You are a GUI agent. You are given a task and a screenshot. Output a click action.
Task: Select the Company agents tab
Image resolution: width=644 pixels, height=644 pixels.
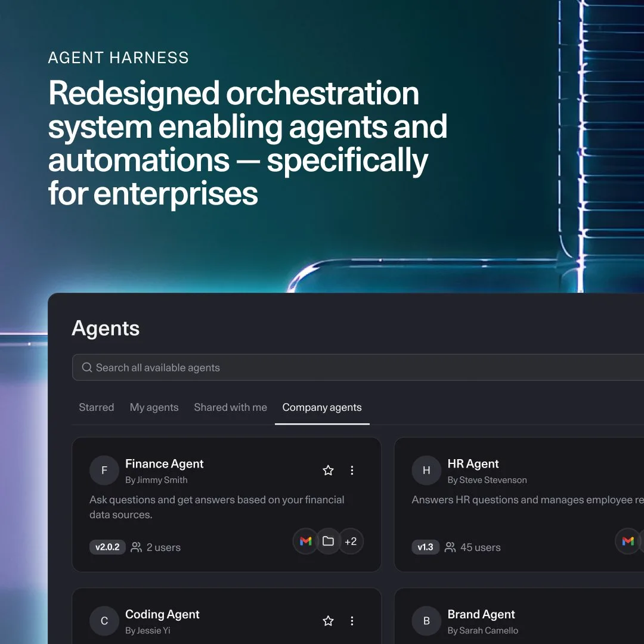[322, 407]
